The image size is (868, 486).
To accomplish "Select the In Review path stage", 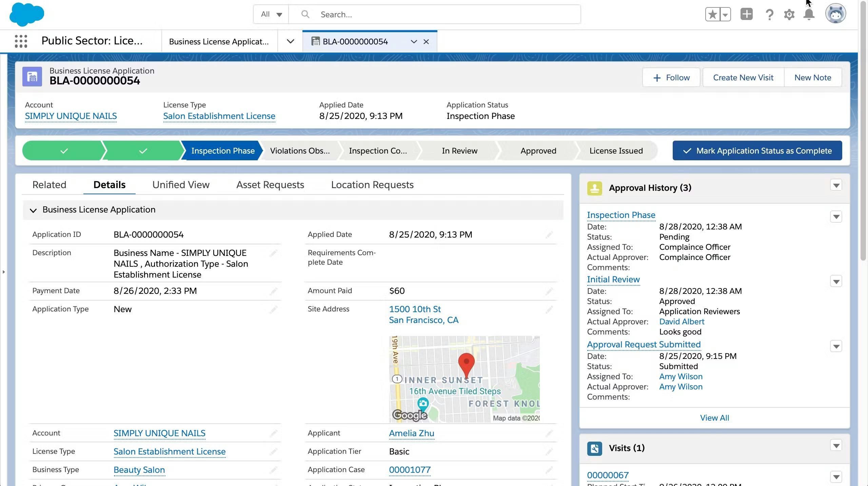I will 459,151.
